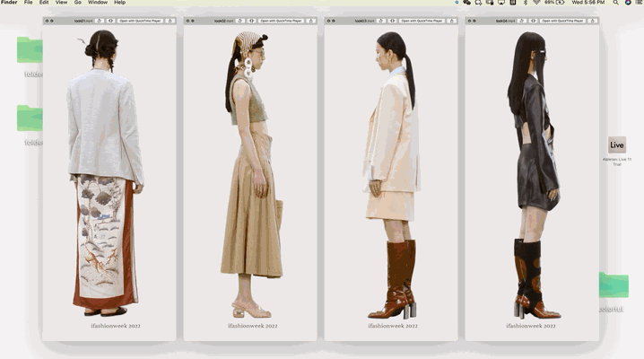644x359 pixels.
Task: Open the trim tool in the look04.mp4 window
Action: pyautogui.click(x=534, y=21)
